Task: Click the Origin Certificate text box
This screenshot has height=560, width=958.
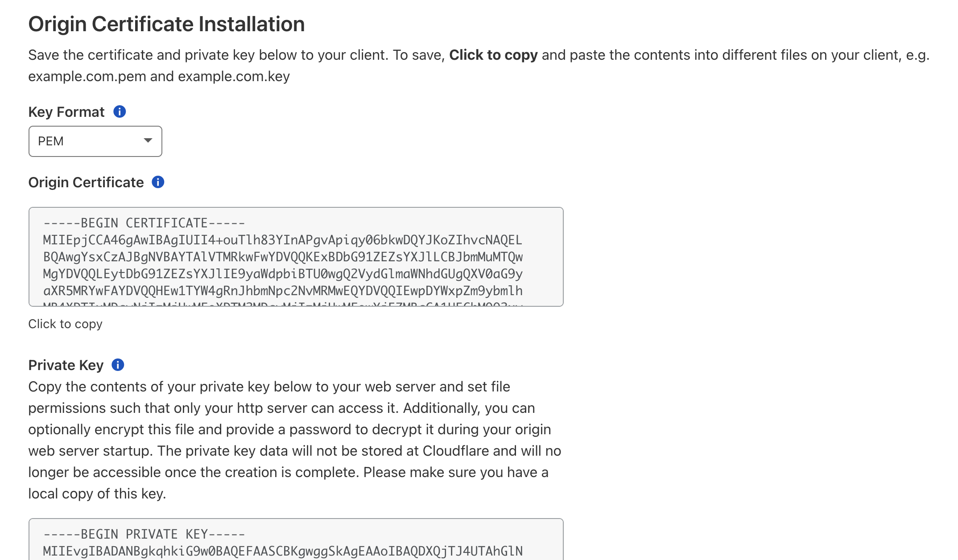Action: [296, 257]
